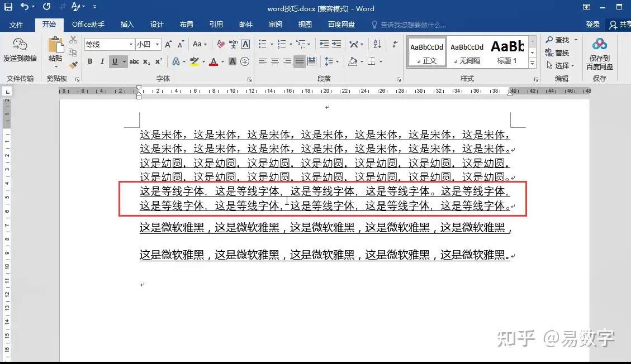The image size is (631, 364).
Task: Toggle bold formatting in the Font group
Action: [x=90, y=61]
